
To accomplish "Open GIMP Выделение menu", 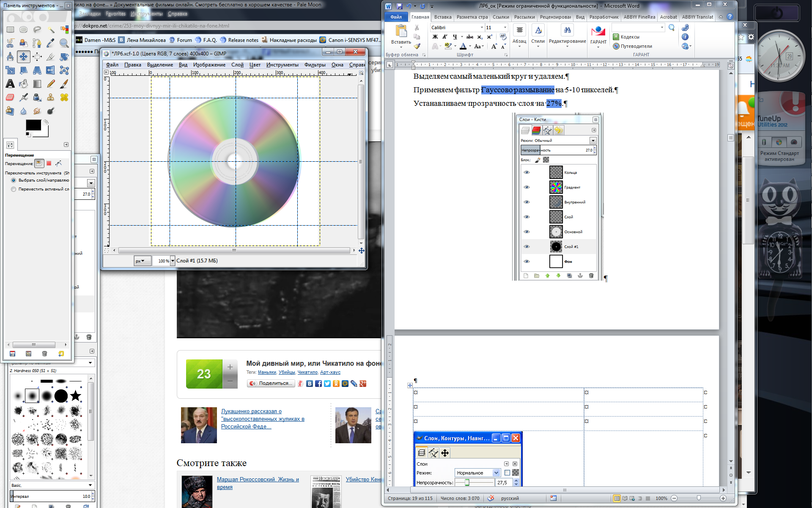I will [x=160, y=65].
